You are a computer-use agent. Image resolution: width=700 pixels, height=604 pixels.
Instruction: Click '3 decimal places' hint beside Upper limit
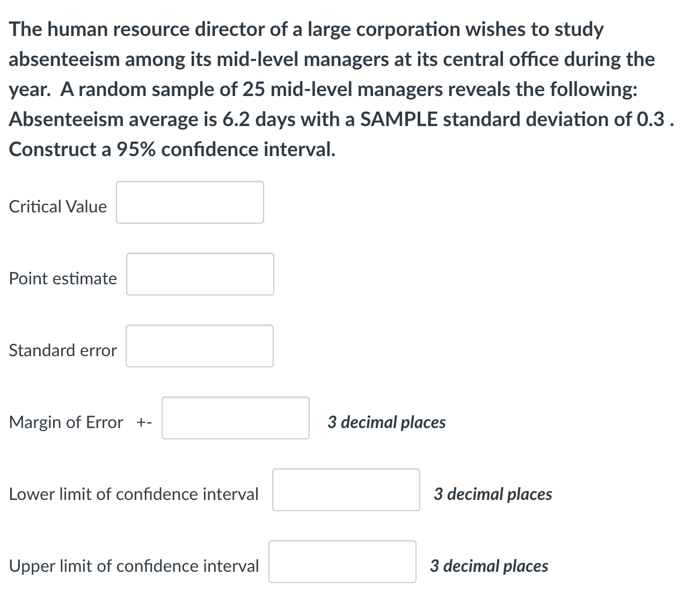coord(489,566)
